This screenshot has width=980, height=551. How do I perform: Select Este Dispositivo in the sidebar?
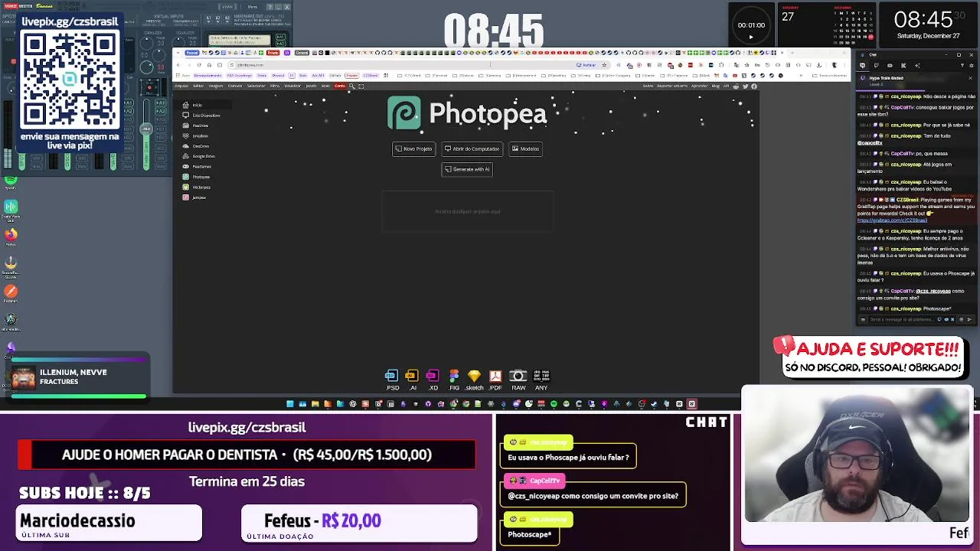coord(201,116)
